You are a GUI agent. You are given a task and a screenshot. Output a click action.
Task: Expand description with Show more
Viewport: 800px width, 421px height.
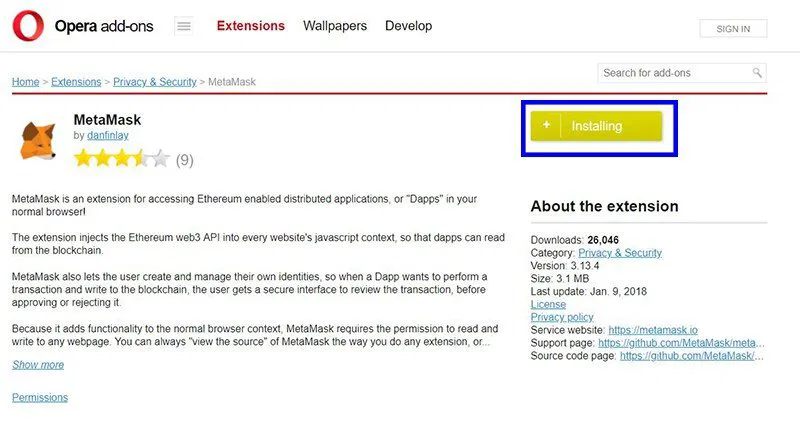point(38,365)
